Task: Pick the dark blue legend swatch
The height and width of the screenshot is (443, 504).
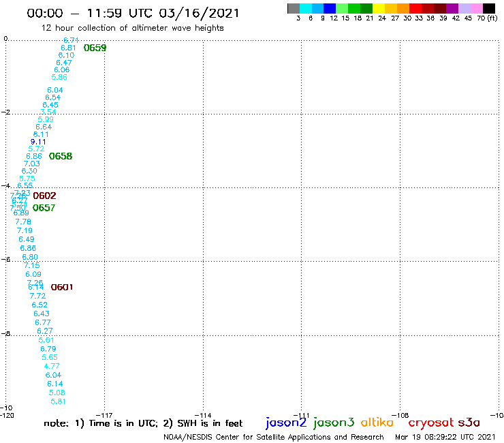Action: [330, 8]
